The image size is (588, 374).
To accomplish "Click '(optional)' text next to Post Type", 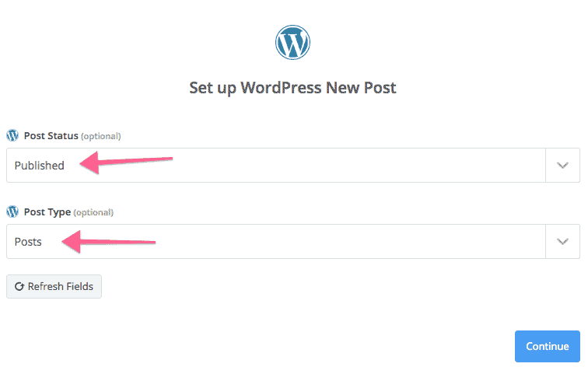I will pos(93,212).
